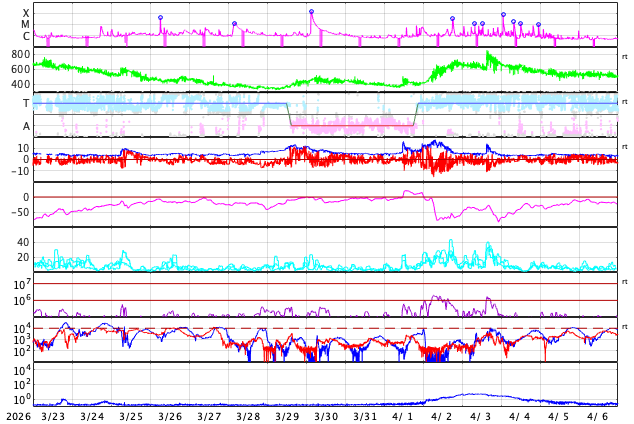This screenshot has height=424, width=634.
Task: Select the C flare class axis label
Action: [26, 36]
